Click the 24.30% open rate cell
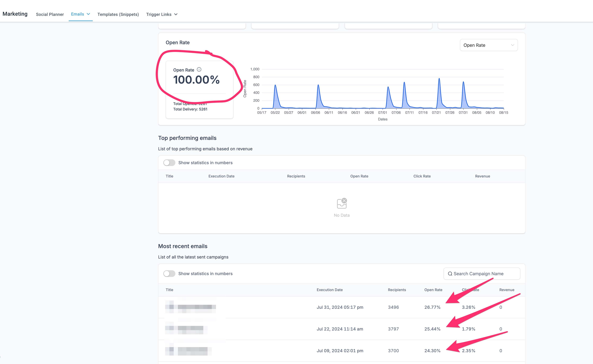Viewport: 593px width, 364px height. point(432,351)
